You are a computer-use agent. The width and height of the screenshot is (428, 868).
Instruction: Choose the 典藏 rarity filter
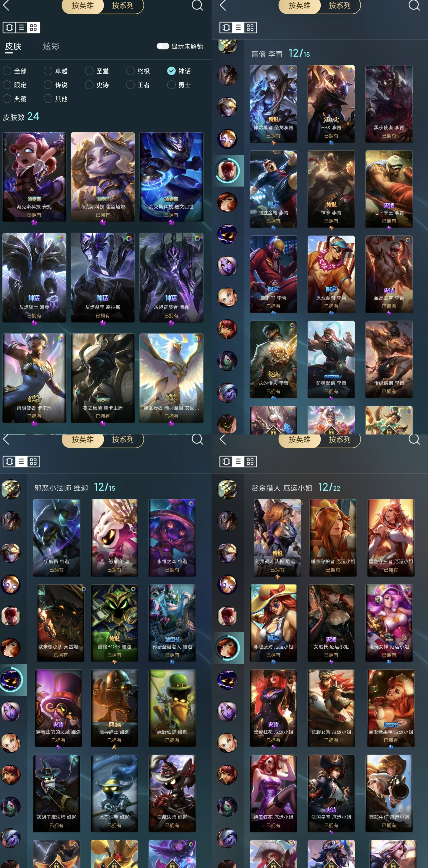click(x=15, y=99)
